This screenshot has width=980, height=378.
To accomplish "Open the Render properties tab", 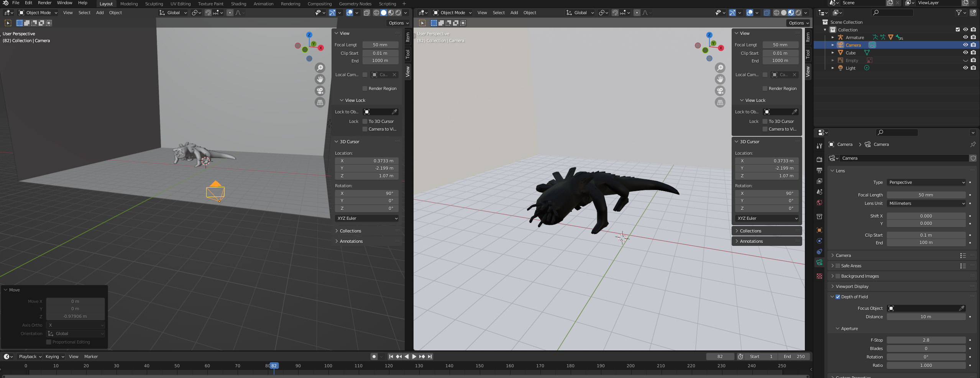I will 819,159.
